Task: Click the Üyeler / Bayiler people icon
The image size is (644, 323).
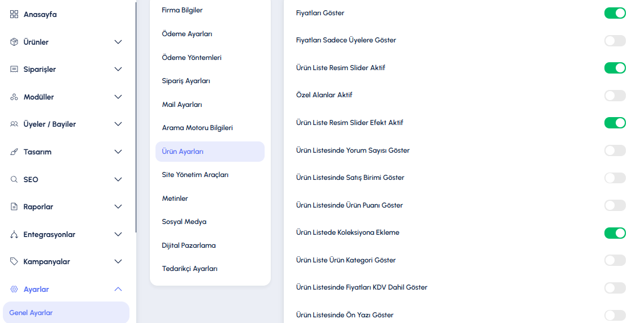Action: 14,124
